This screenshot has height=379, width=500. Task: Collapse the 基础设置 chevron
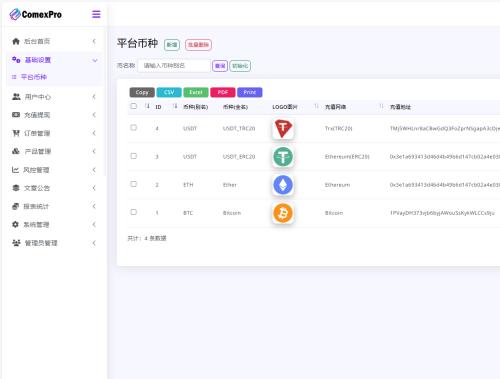(95, 60)
